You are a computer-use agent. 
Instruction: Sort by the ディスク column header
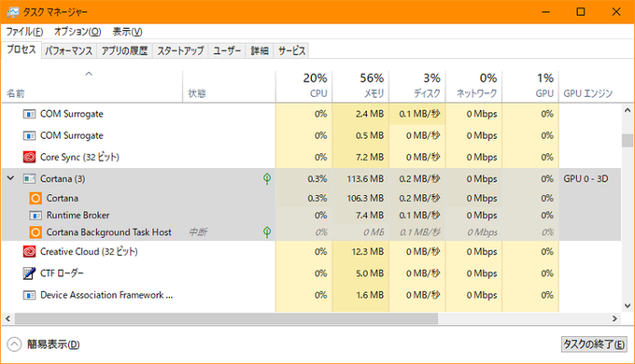coord(417,86)
